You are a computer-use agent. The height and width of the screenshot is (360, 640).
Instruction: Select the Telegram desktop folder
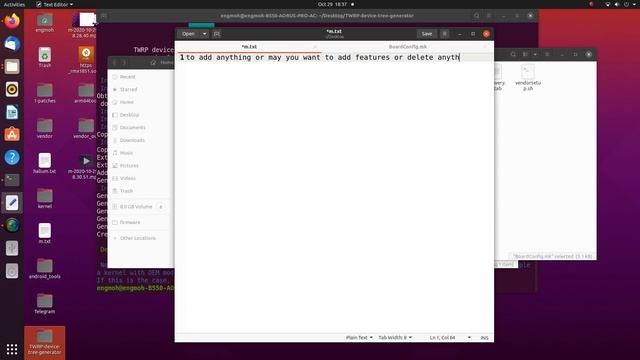(x=44, y=304)
